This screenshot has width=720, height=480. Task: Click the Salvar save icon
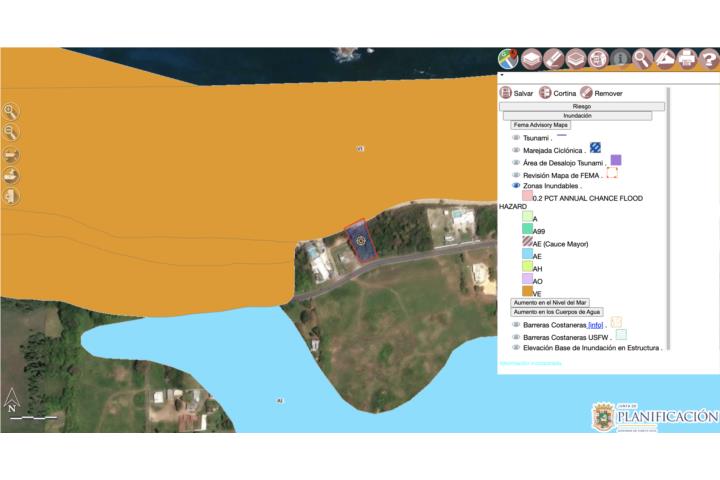tap(505, 93)
